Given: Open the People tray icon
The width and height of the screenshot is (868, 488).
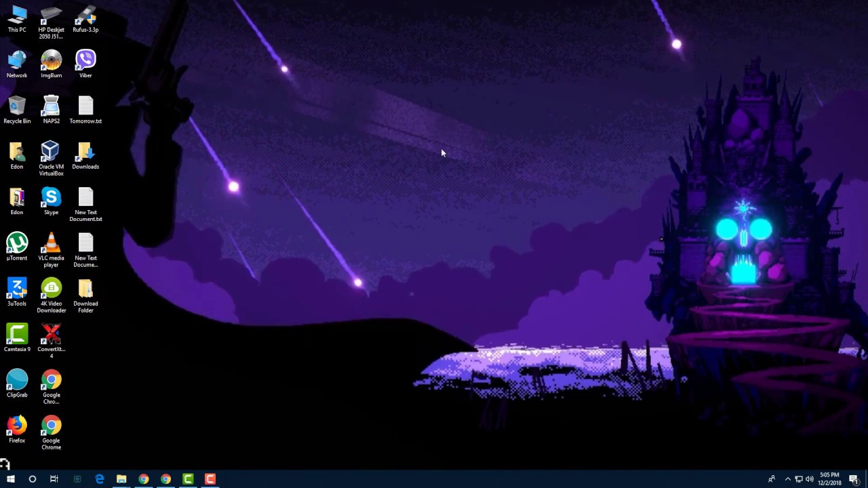Looking at the screenshot, I should click(x=771, y=479).
